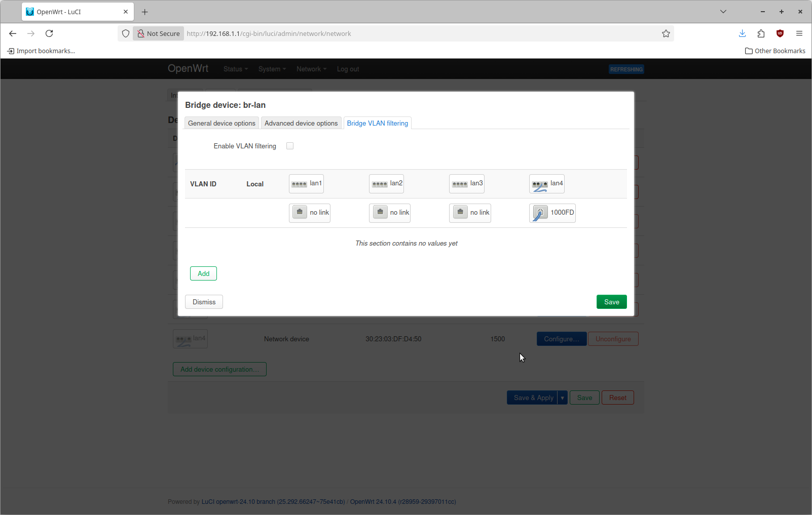
Task: Click the lan3 port icon in header
Action: click(459, 184)
